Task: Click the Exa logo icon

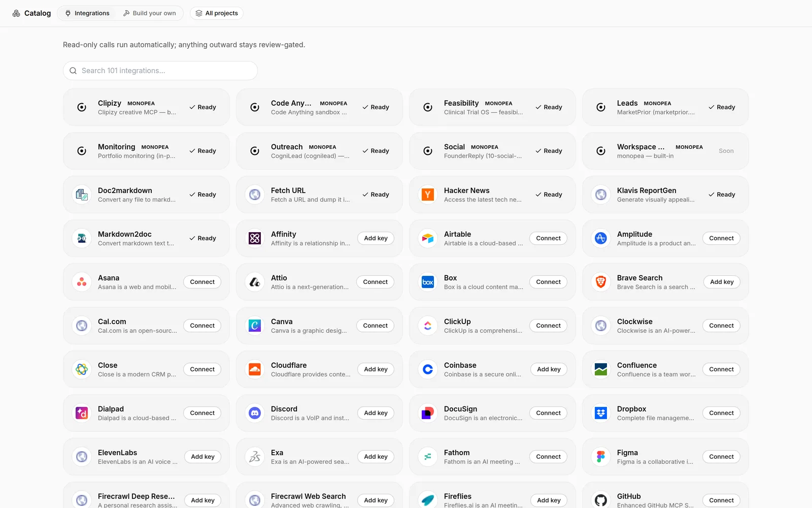Action: (255, 457)
